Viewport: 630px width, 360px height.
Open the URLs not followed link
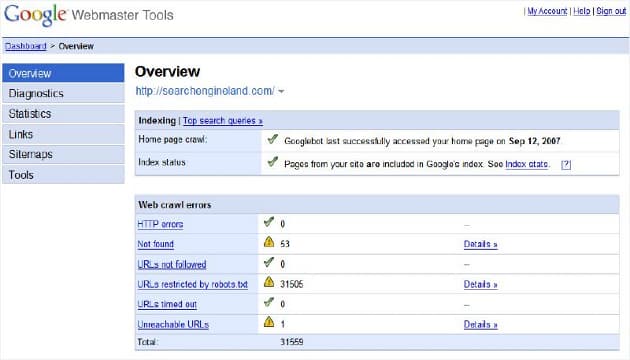point(172,264)
